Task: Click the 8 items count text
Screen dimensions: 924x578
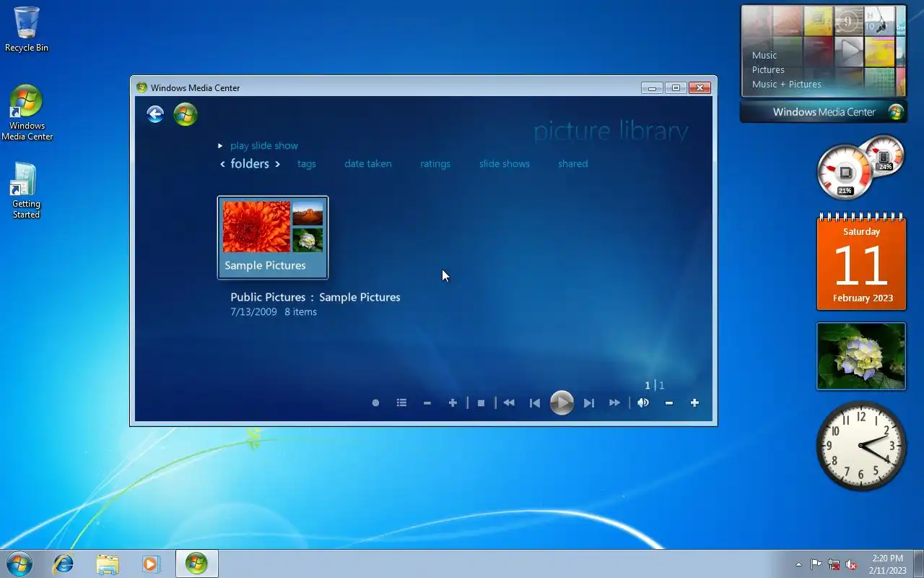Action: tap(300, 312)
